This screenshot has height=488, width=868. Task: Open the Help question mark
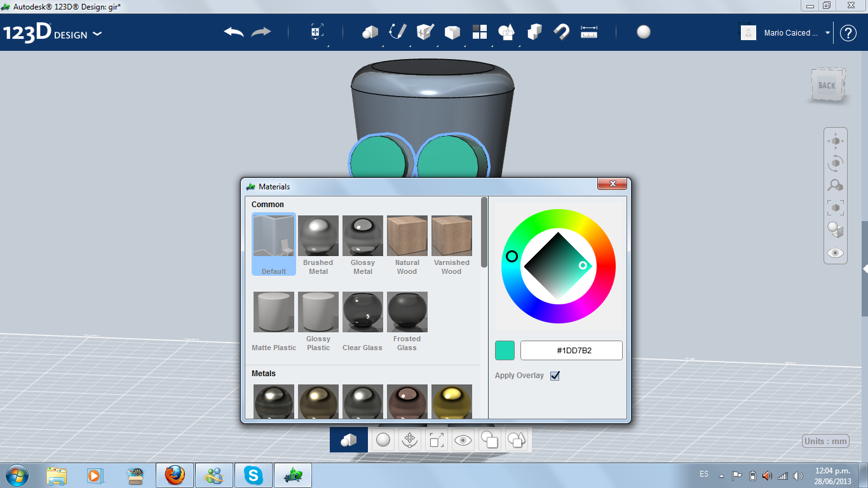click(848, 33)
